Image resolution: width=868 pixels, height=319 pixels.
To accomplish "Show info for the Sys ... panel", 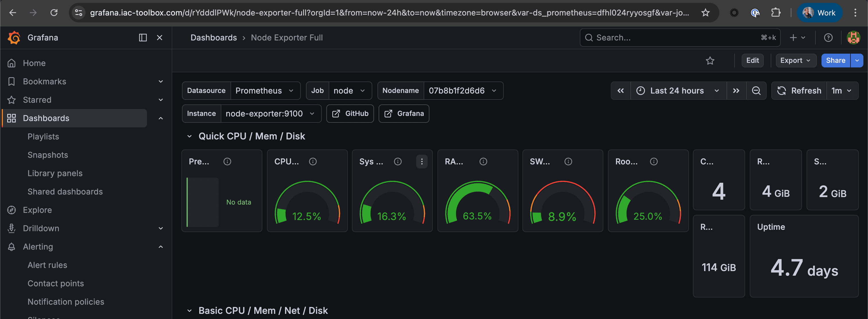I will 398,161.
